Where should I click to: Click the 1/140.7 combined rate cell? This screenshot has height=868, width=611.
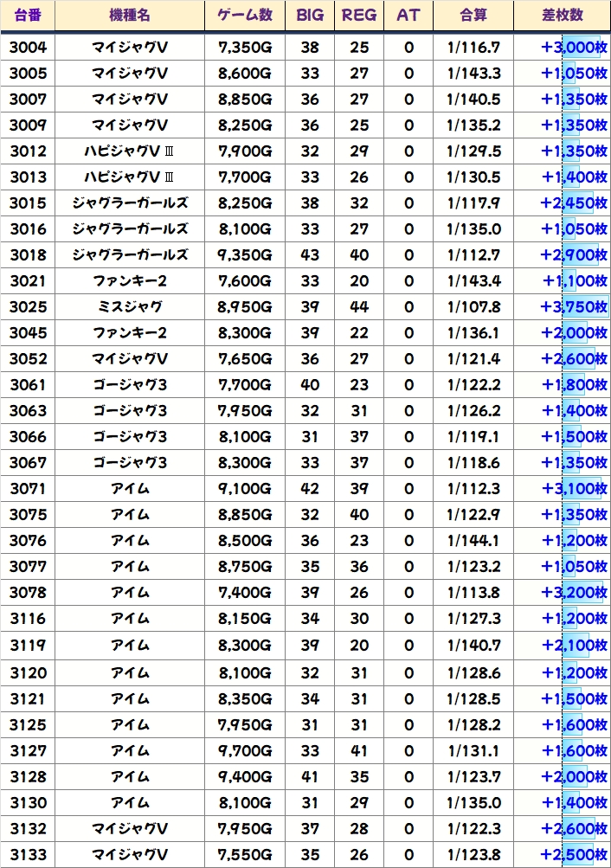pos(473,646)
